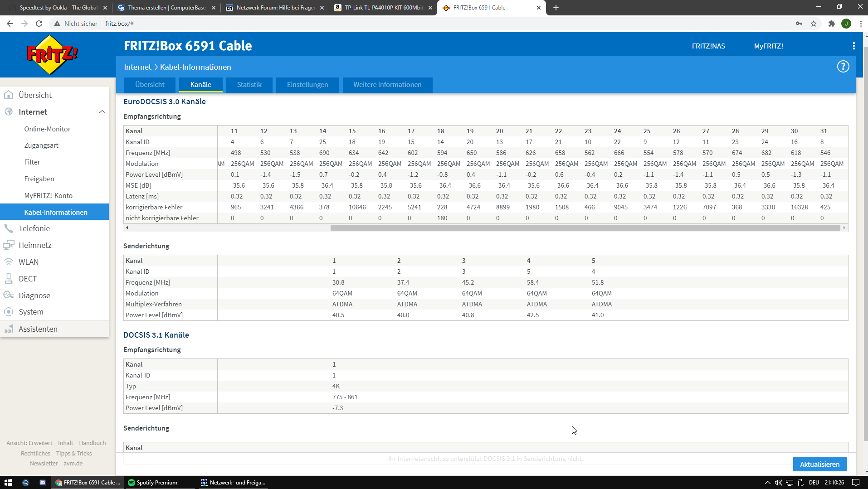Open the help question mark icon

(x=843, y=67)
